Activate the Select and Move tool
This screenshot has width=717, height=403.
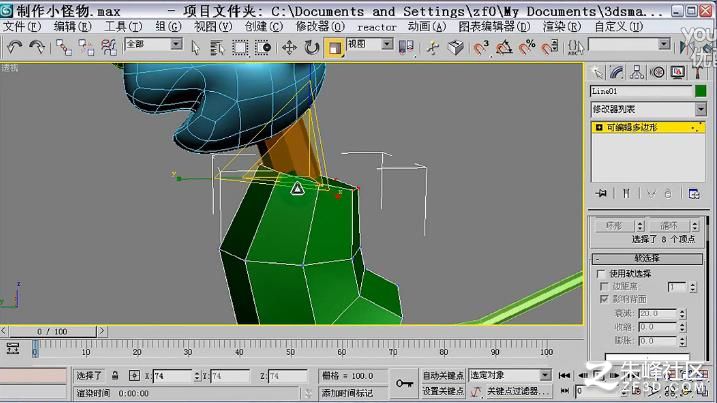pos(289,48)
